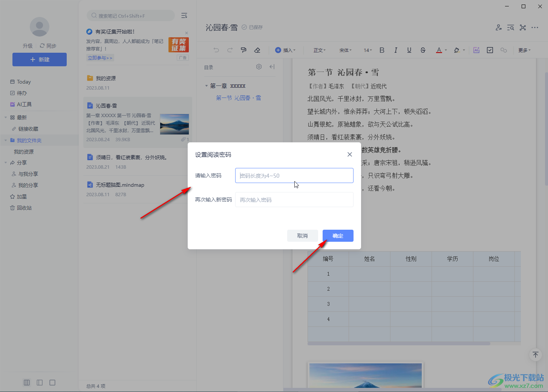Image resolution: width=548 pixels, height=392 pixels.
Task: Click 确定 in password dialog
Action: [x=338, y=236]
